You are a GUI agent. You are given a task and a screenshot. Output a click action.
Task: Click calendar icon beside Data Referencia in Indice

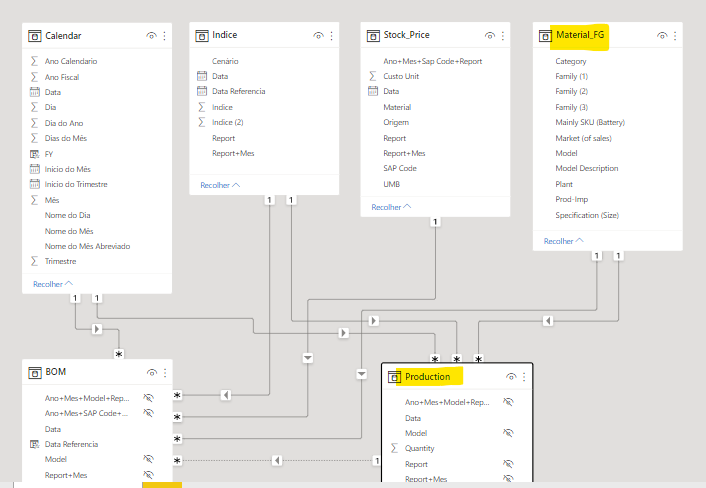pyautogui.click(x=202, y=91)
